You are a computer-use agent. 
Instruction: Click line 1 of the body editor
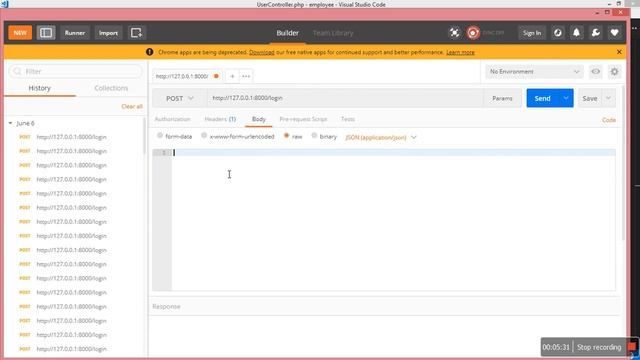click(x=394, y=153)
